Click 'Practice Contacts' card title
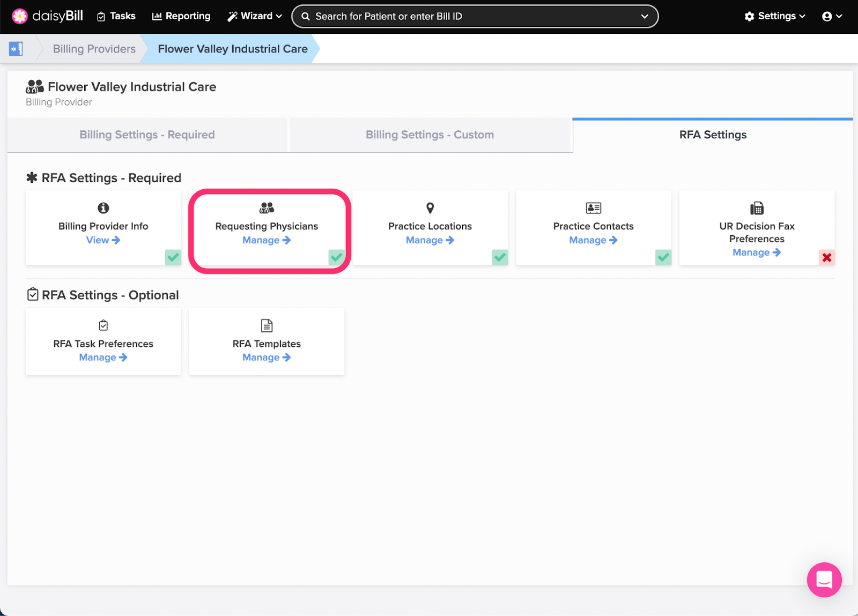 click(594, 226)
